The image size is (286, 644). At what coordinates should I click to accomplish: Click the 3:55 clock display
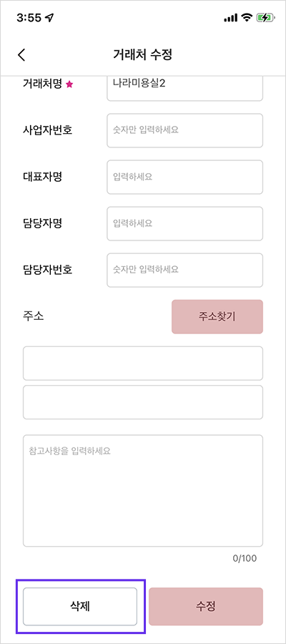(x=29, y=18)
